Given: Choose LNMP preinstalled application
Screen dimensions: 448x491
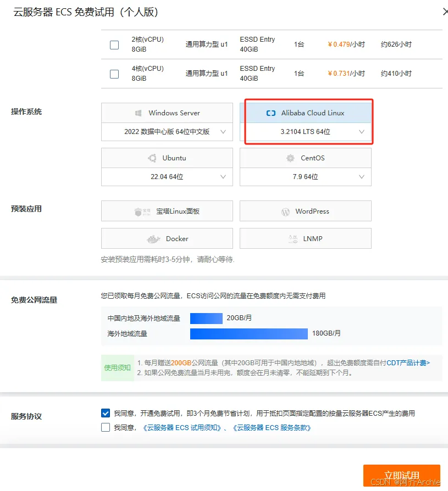Looking at the screenshot, I should 306,238.
